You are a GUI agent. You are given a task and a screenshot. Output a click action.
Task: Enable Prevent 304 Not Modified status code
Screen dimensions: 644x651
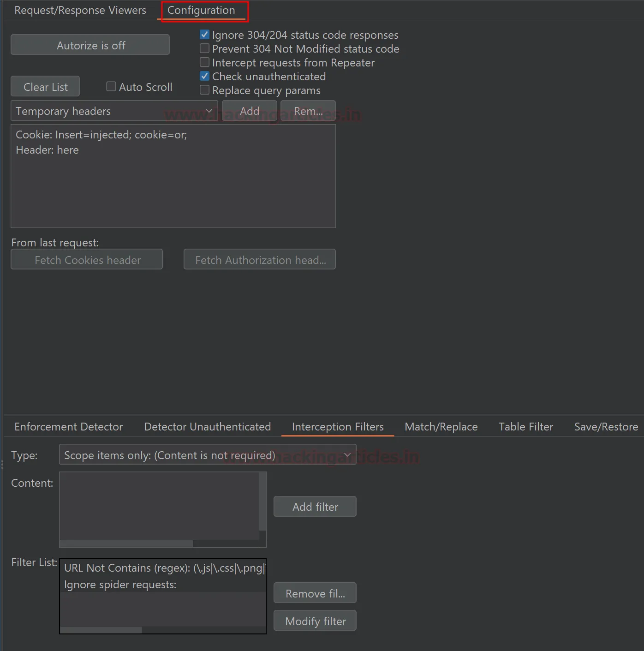pyautogui.click(x=204, y=48)
